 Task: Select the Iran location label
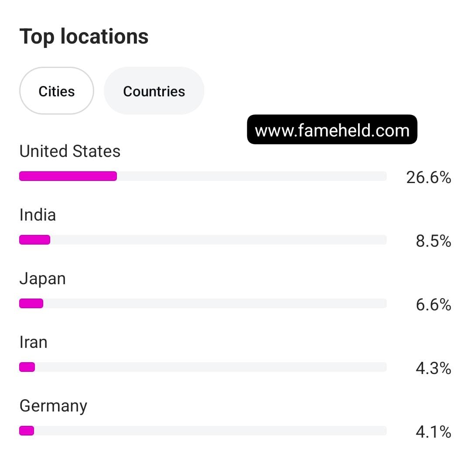(34, 342)
